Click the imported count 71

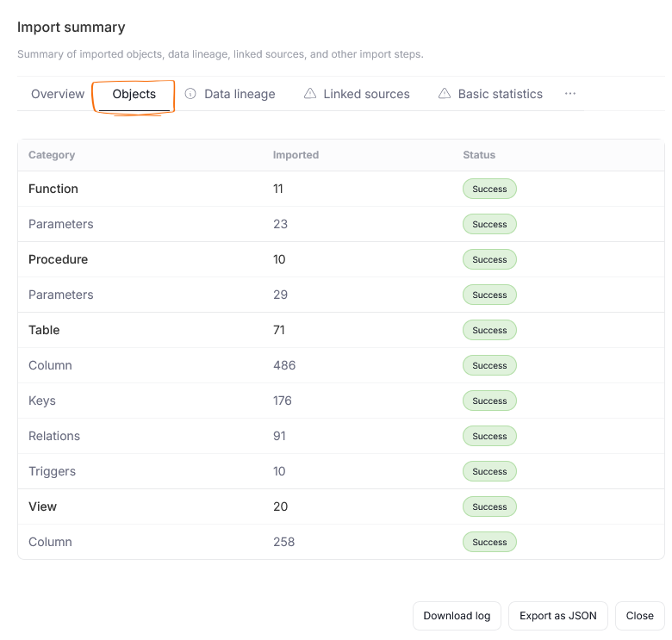(x=279, y=330)
